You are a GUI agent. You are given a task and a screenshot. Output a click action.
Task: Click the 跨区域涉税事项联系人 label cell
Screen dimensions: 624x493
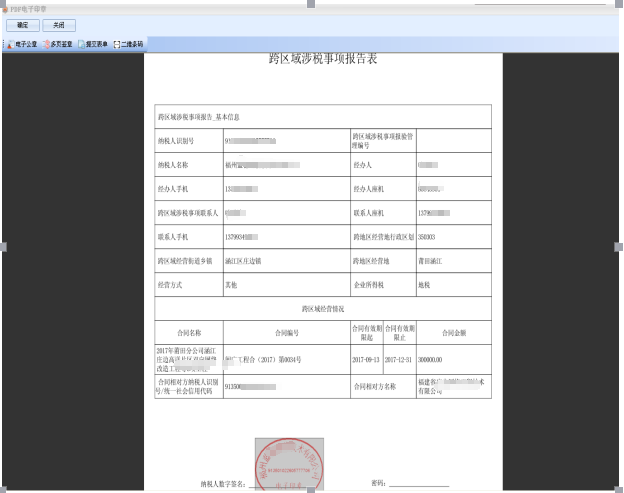coord(189,213)
